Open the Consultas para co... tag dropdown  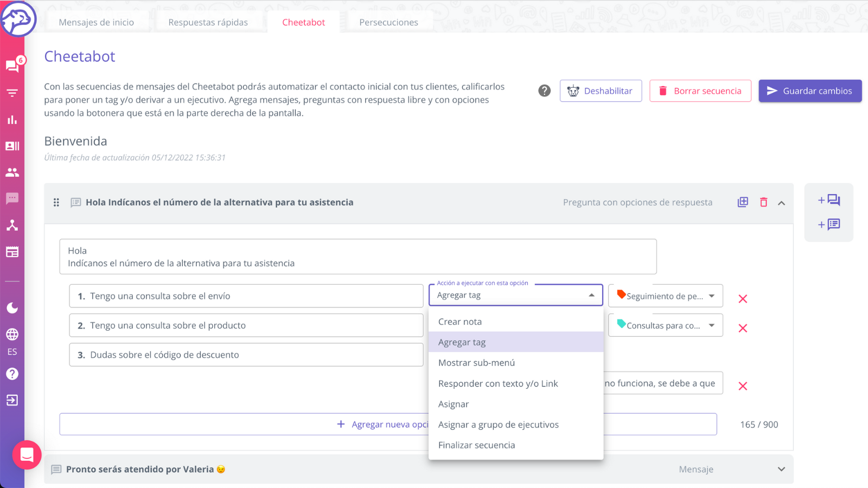[x=666, y=325]
